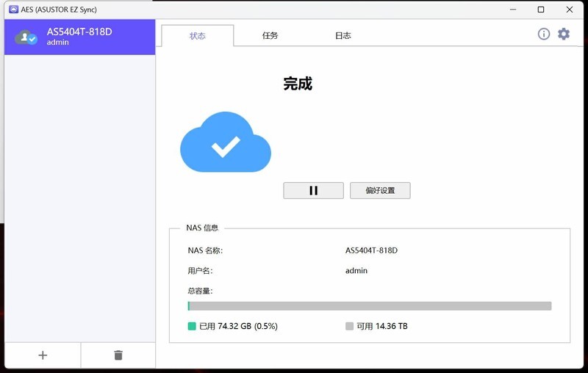Viewport: 588px width, 373px height.
Task: Click the 用户名: label
Action: click(x=200, y=271)
